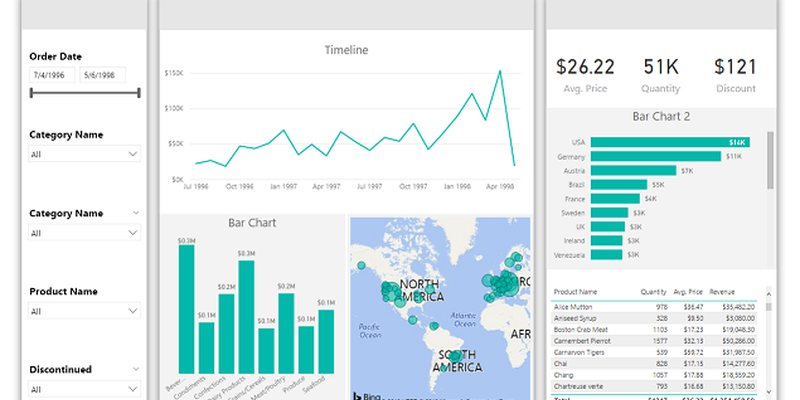The image size is (800, 400).
Task: Select the Germany bar in Bar Chart 2
Action: click(x=656, y=156)
